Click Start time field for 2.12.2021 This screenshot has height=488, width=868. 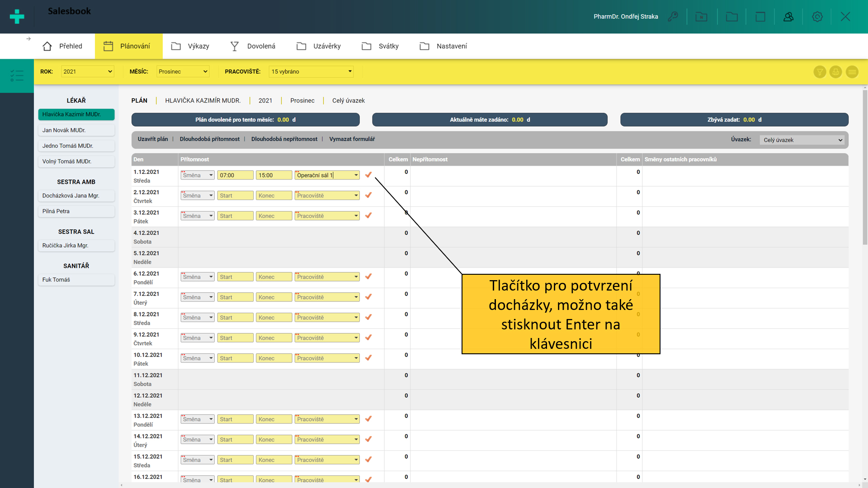(235, 196)
